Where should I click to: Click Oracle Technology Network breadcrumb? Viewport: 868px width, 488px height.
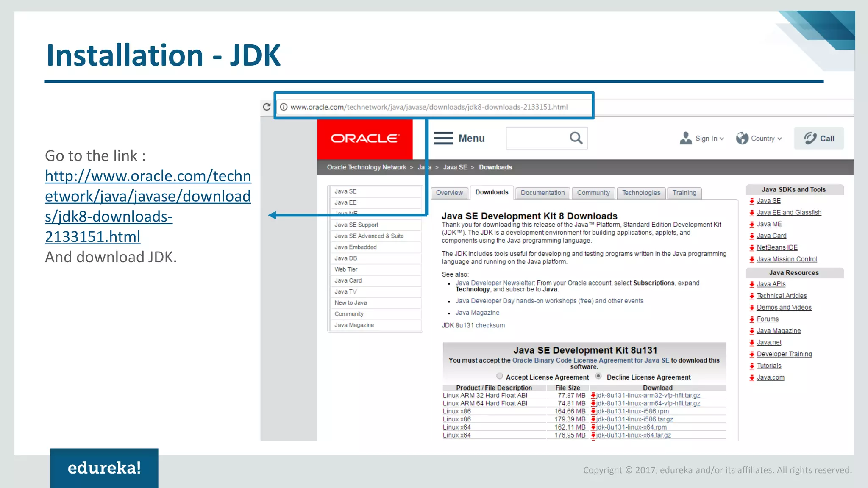point(367,167)
